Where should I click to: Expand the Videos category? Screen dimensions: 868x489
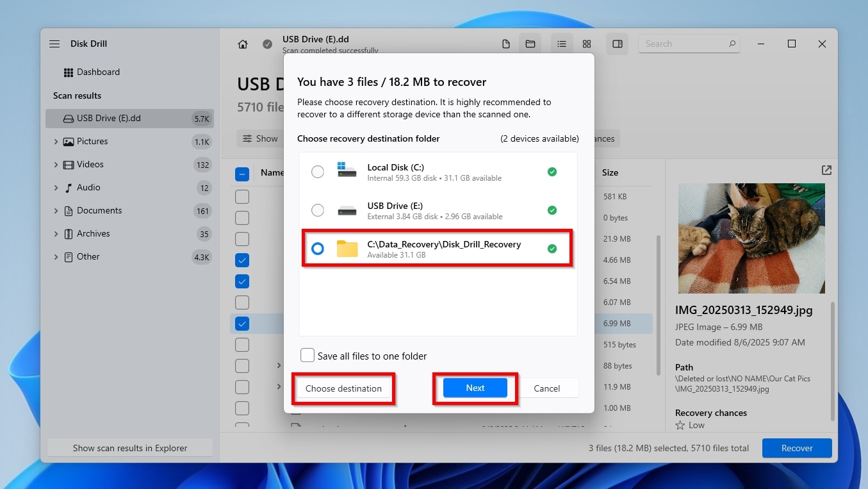56,165
